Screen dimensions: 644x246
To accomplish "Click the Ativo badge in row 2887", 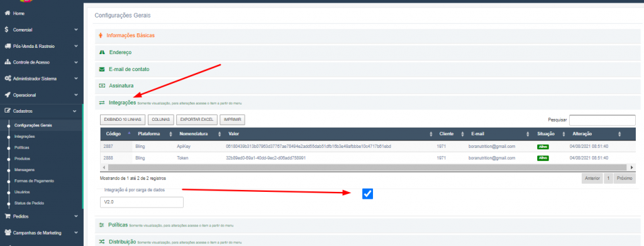I will tap(543, 147).
